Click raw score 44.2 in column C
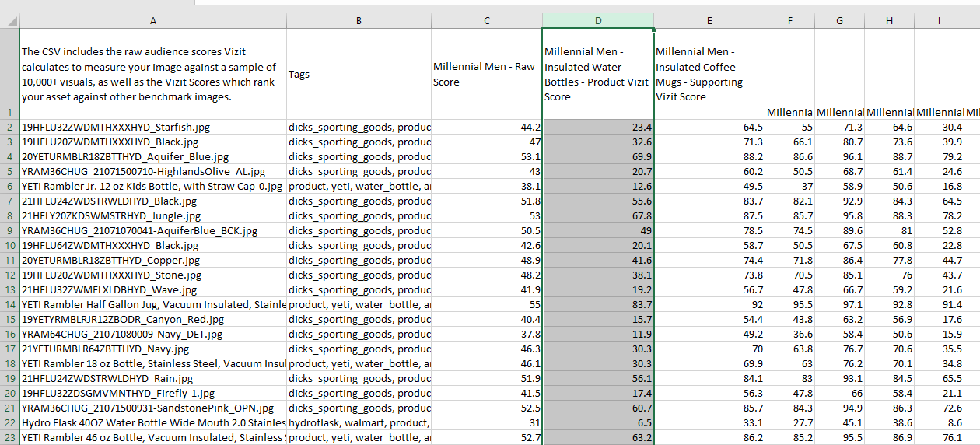Screen dimensions: 980x445 coord(486,127)
